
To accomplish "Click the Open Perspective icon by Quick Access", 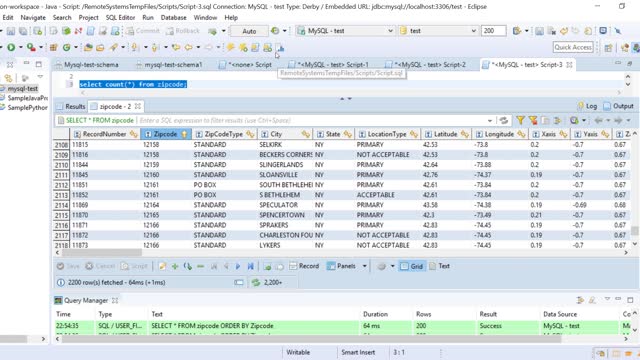I will (608, 48).
